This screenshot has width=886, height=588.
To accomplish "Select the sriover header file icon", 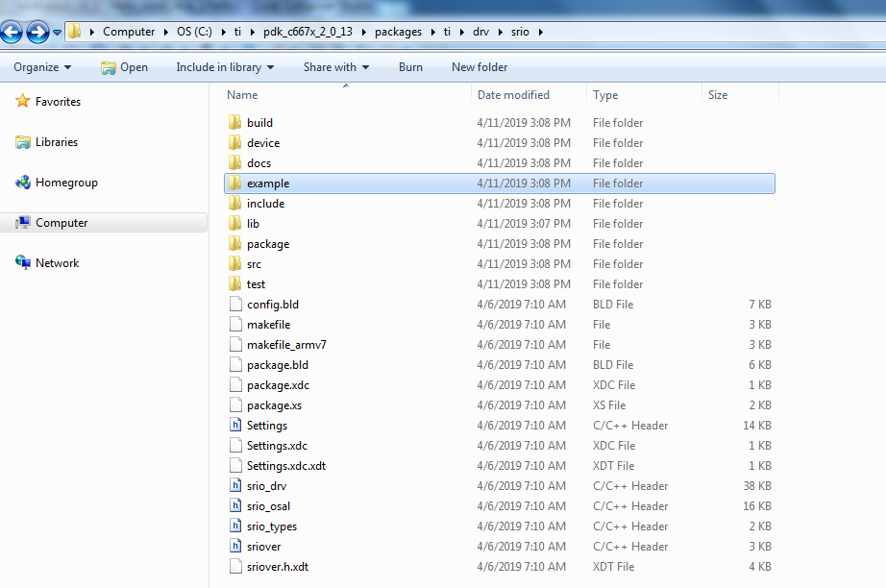I will tap(235, 546).
